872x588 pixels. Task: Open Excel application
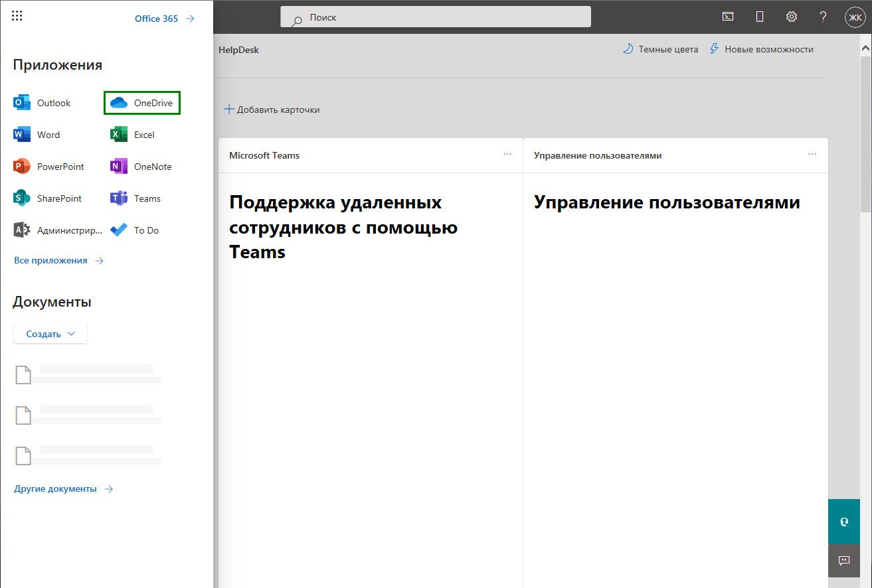point(133,135)
